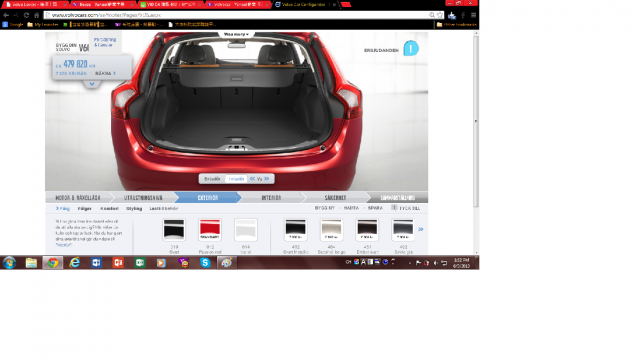640x360 pixels.
Task: Choose the 452 Svart Metallic color swatch
Action: coord(296,230)
